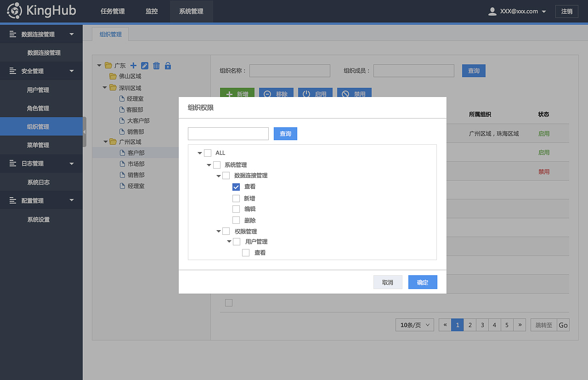The width and height of the screenshot is (588, 380).
Task: Collapse the 广东 organization tree node
Action: click(99, 66)
